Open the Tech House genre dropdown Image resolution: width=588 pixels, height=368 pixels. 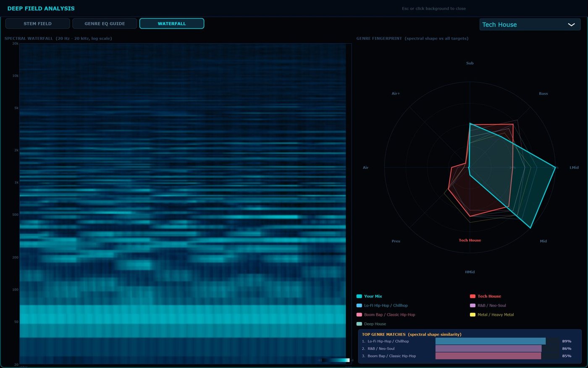coord(530,24)
